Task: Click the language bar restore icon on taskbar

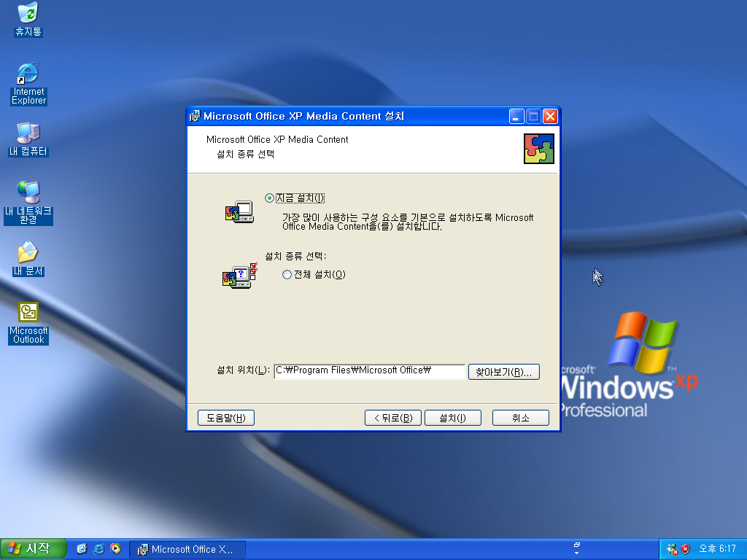Action: (577, 545)
